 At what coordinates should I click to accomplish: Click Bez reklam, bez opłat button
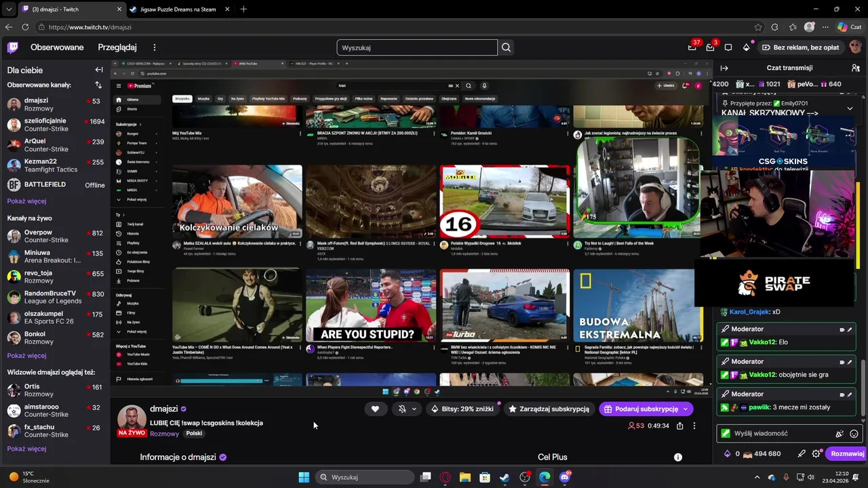click(x=800, y=47)
